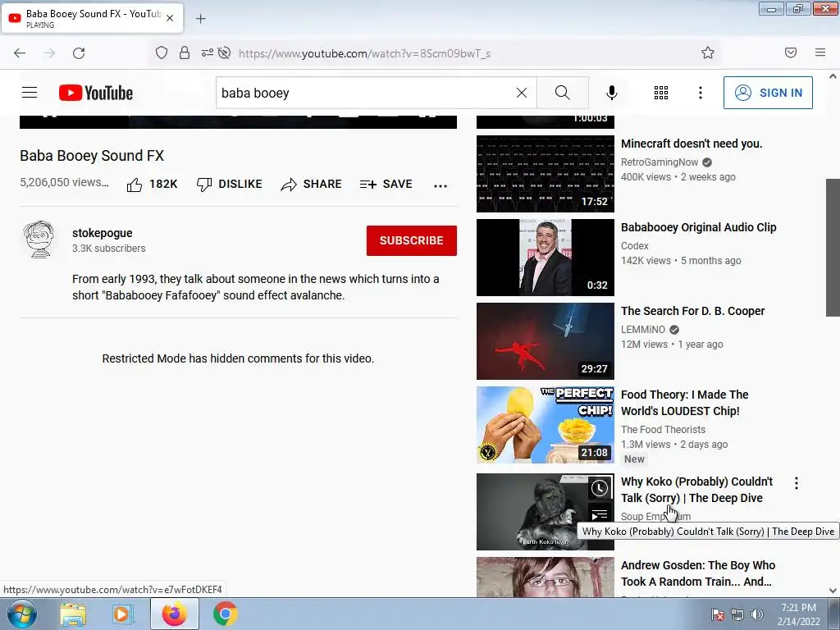Image resolution: width=840 pixels, height=630 pixels.
Task: Add Koko video to Watch Later clock icon
Action: click(x=600, y=488)
